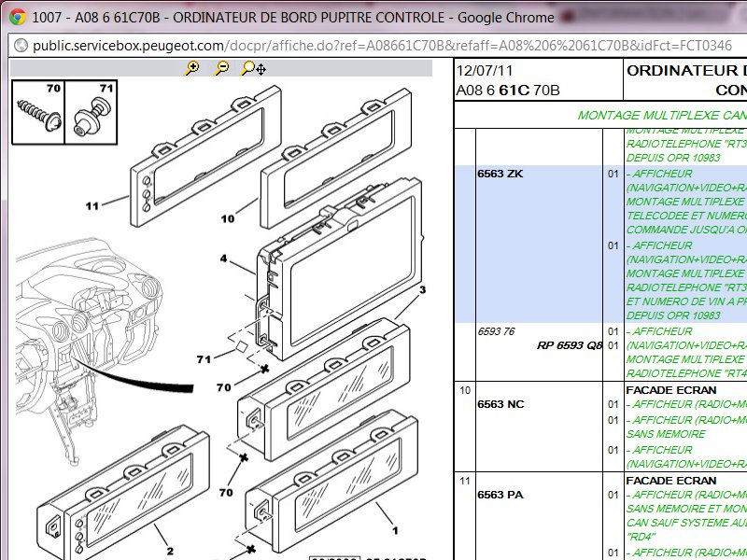Click the globe site info icon

tap(21, 46)
